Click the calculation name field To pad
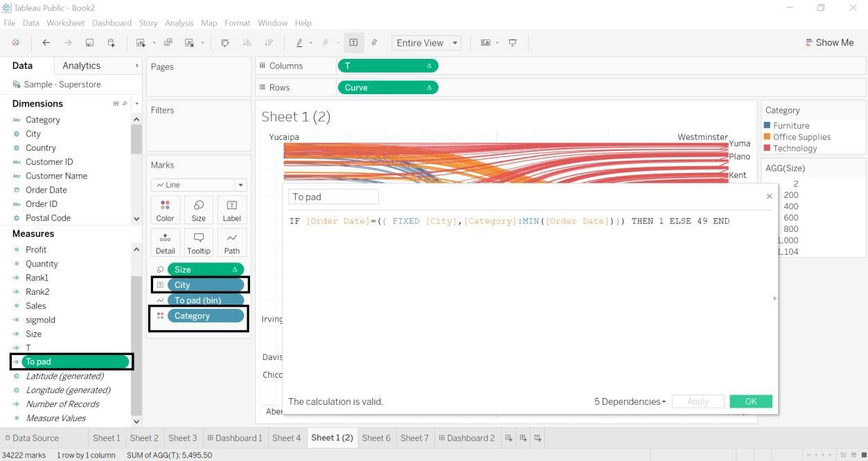 pyautogui.click(x=333, y=197)
